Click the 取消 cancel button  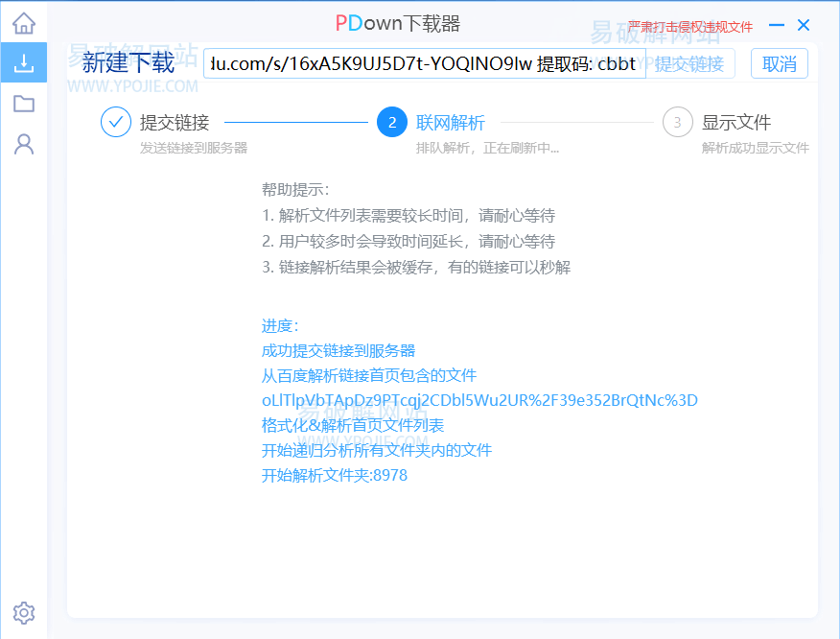[779, 63]
